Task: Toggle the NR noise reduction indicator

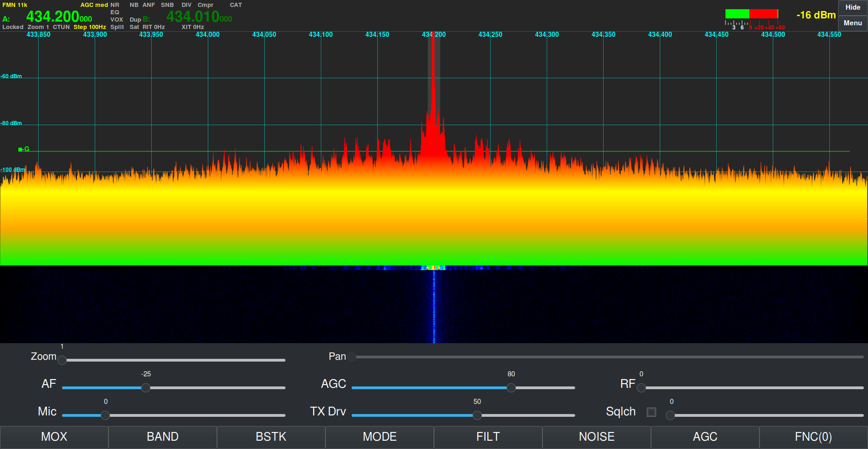Action: click(115, 5)
